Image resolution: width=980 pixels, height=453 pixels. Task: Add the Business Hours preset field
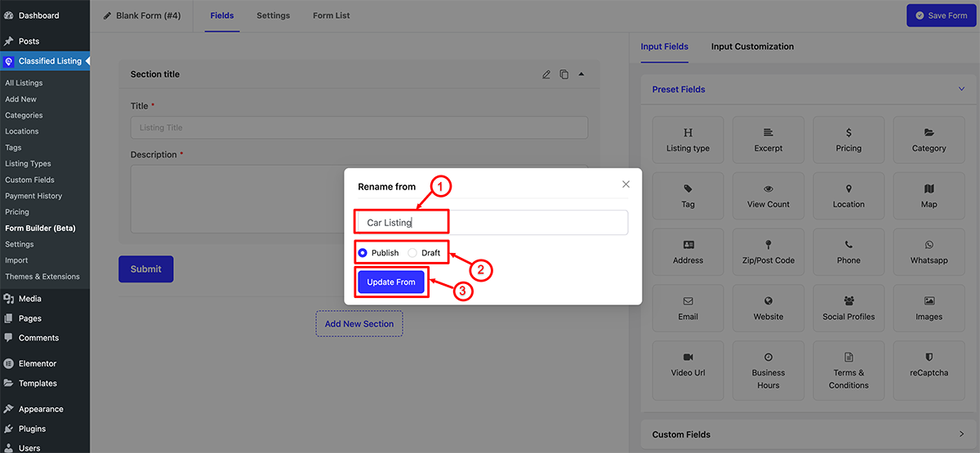point(768,370)
